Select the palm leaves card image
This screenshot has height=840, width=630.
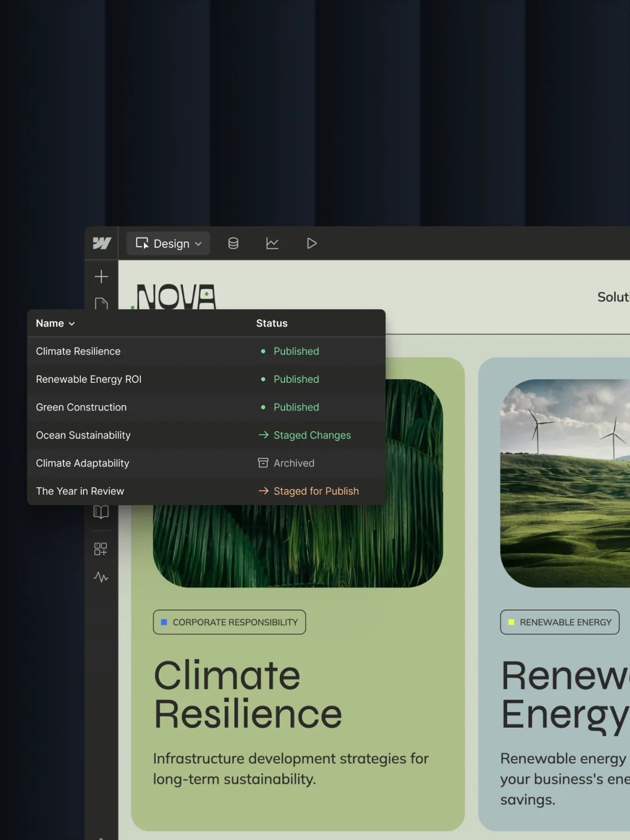(x=298, y=546)
